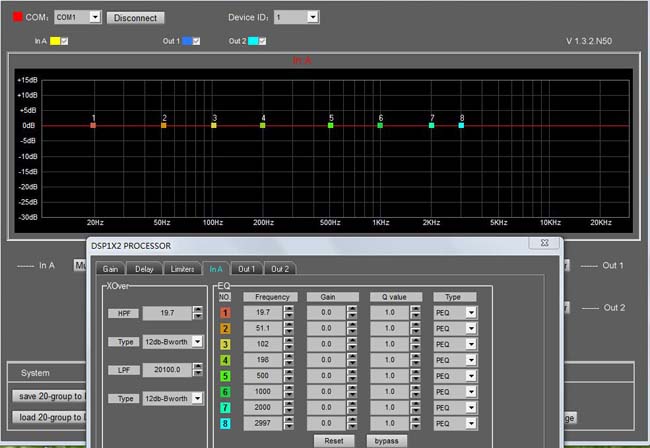Image resolution: width=650 pixels, height=448 pixels.
Task: Select EQ band 5 green number icon
Action: (225, 377)
